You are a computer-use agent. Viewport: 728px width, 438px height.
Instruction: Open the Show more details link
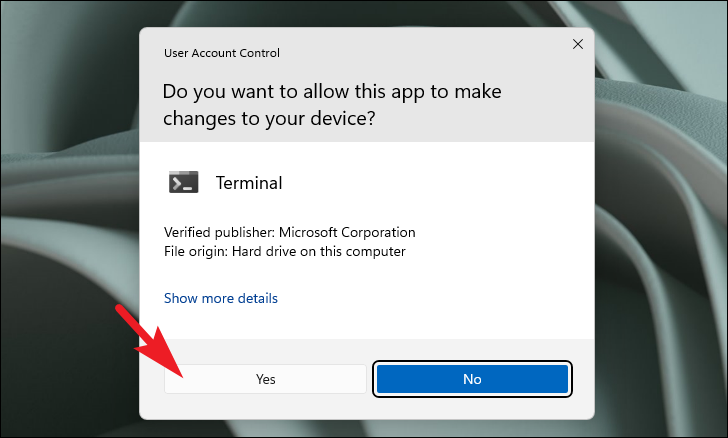(x=221, y=298)
